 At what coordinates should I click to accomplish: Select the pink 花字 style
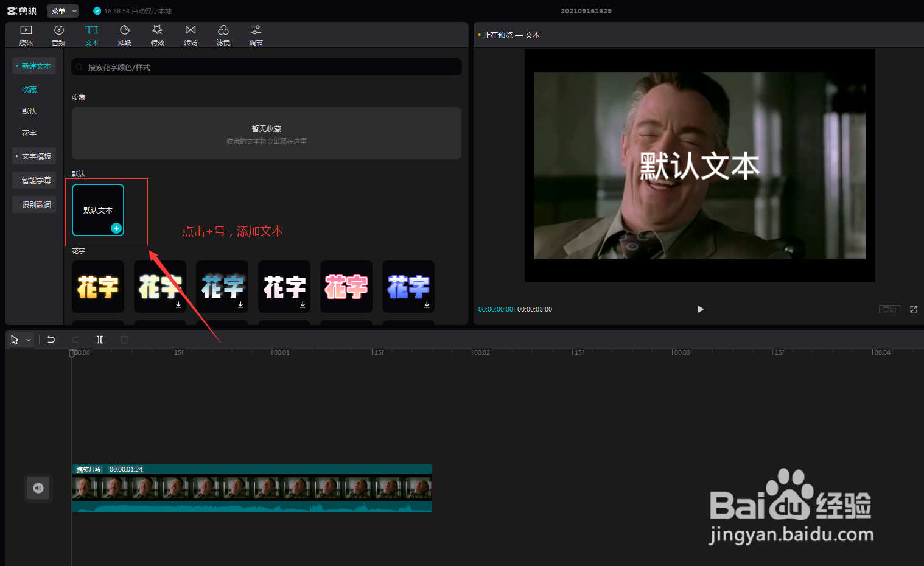[346, 287]
